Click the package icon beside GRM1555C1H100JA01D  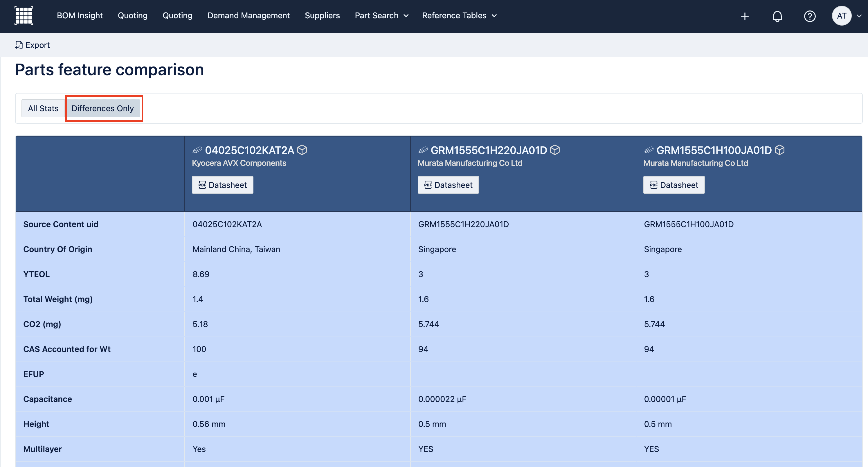point(780,150)
